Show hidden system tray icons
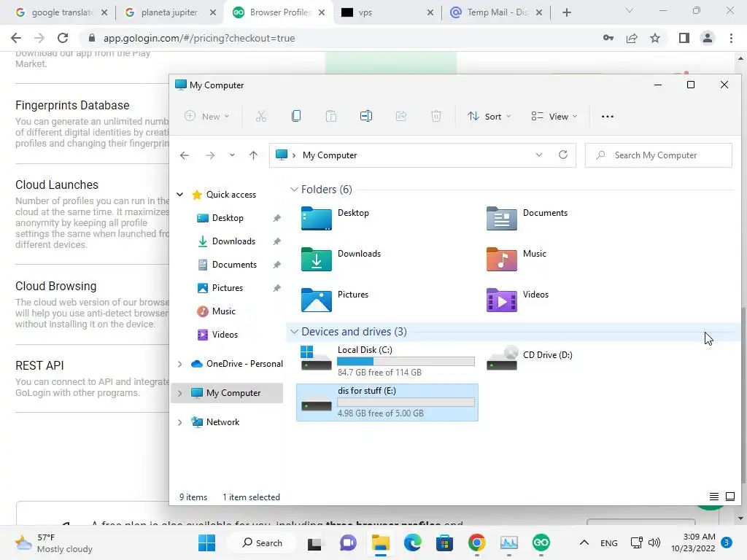 tap(584, 542)
